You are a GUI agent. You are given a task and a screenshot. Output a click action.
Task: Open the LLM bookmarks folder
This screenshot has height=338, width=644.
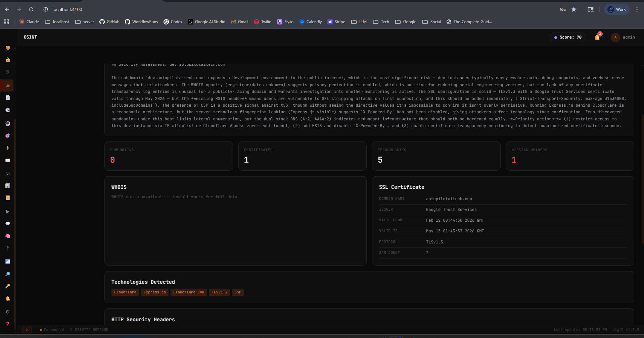coord(358,21)
